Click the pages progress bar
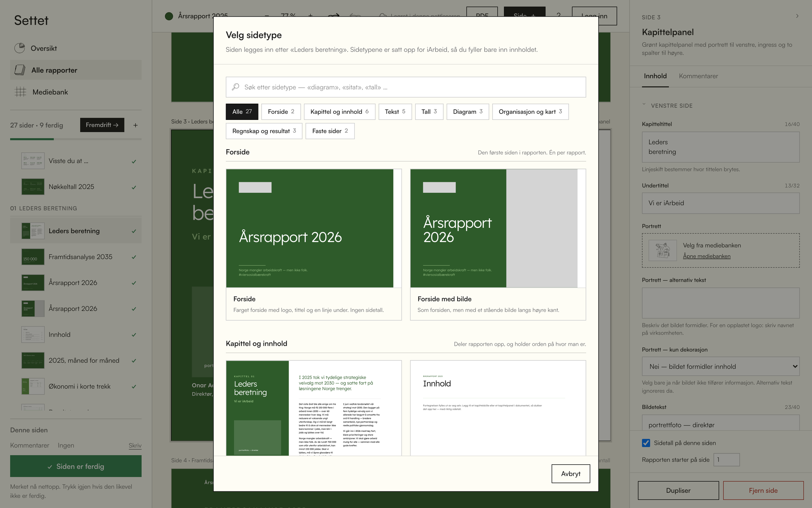 tap(76, 139)
